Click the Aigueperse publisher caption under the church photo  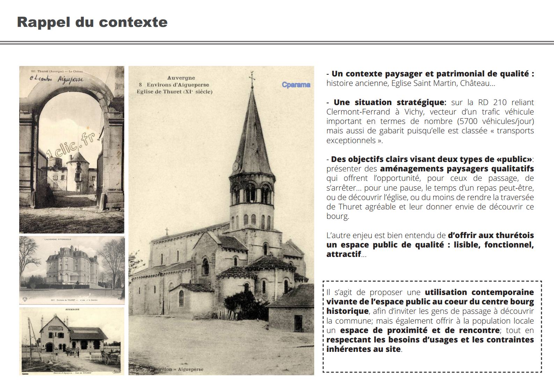pos(168,369)
